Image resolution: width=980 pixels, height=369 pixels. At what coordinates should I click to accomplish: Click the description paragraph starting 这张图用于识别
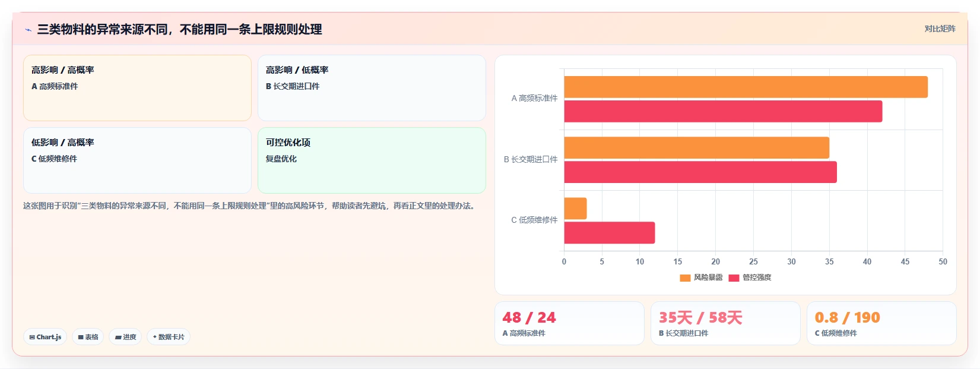(x=250, y=206)
